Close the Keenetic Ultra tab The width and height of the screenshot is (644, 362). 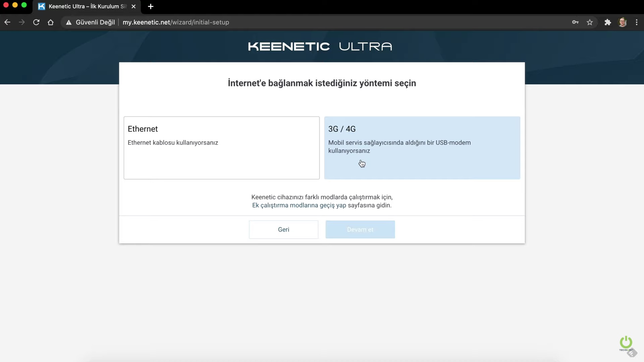tap(133, 6)
